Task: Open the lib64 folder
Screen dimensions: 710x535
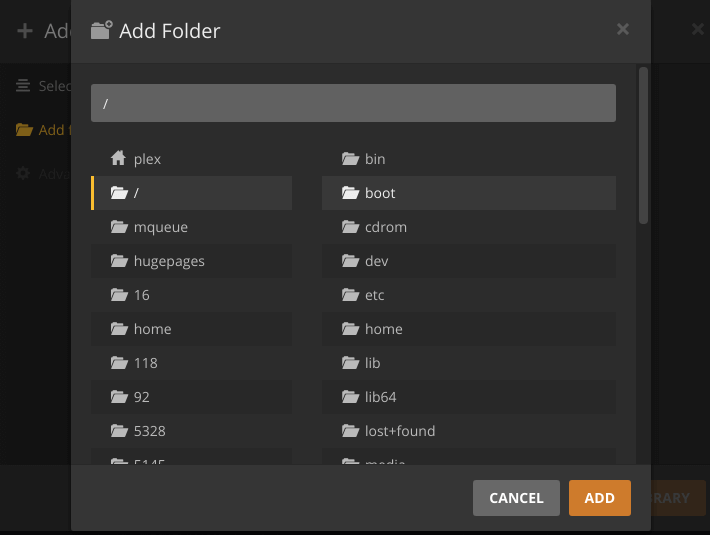Action: point(380,397)
